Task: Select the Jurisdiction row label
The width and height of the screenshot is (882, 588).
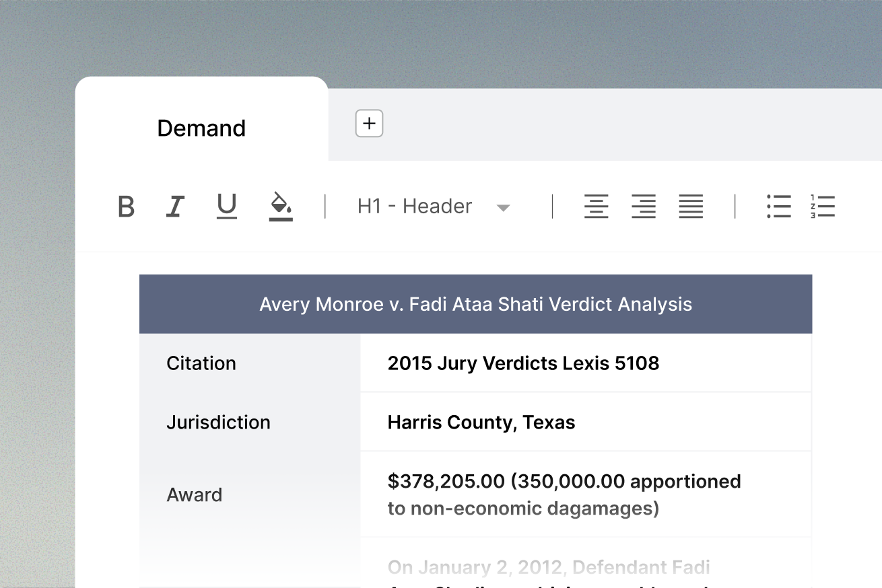Action: point(218,422)
